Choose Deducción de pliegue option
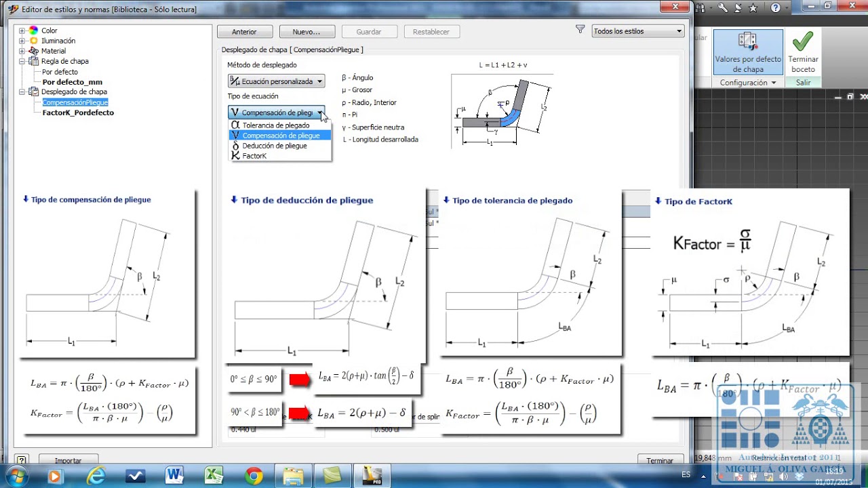 point(280,146)
